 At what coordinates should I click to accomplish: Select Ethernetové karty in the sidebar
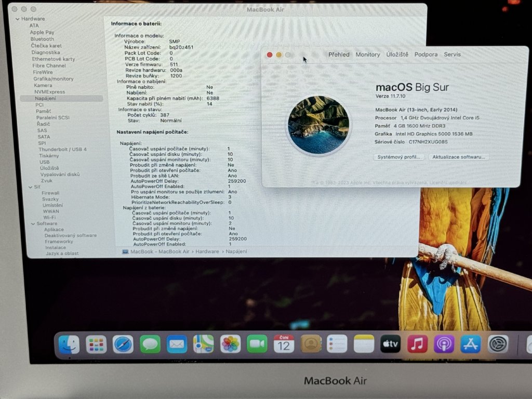pyautogui.click(x=54, y=59)
